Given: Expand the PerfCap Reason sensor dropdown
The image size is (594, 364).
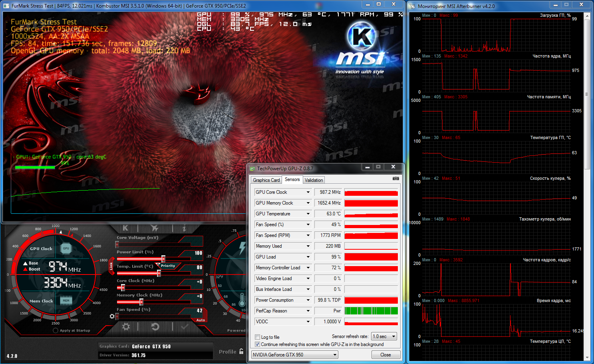Looking at the screenshot, I should coord(308,311).
